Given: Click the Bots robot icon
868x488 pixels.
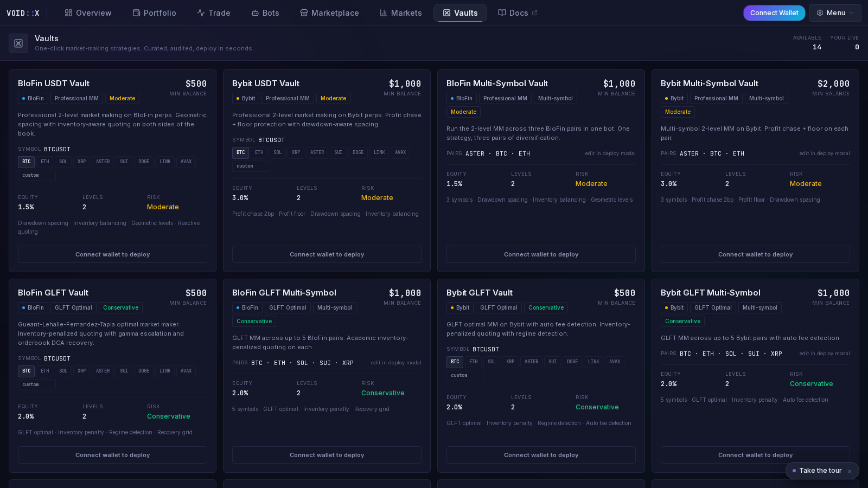Looking at the screenshot, I should [x=255, y=13].
